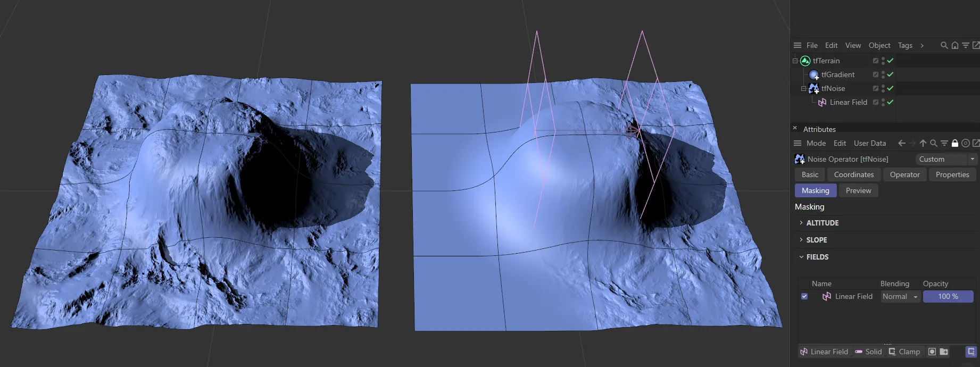This screenshot has width=980, height=367.
Task: Uncheck the Linear Field checkbox in fields list
Action: [804, 297]
